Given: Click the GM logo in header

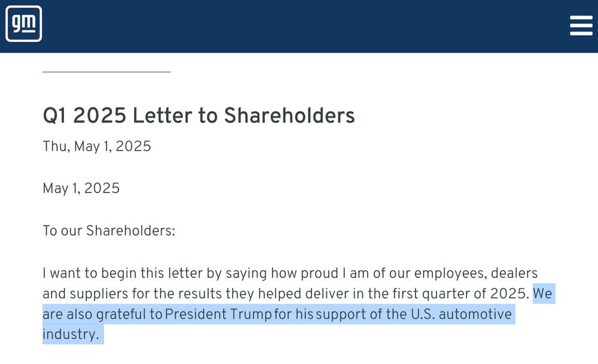Looking at the screenshot, I should tap(24, 24).
